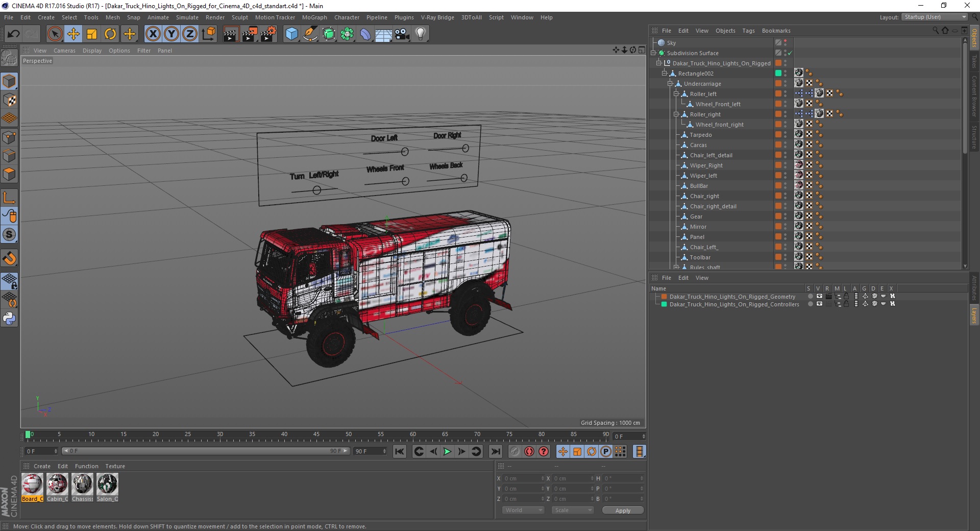980x531 pixels.
Task: Toggle Z axis lock
Action: [x=190, y=34]
